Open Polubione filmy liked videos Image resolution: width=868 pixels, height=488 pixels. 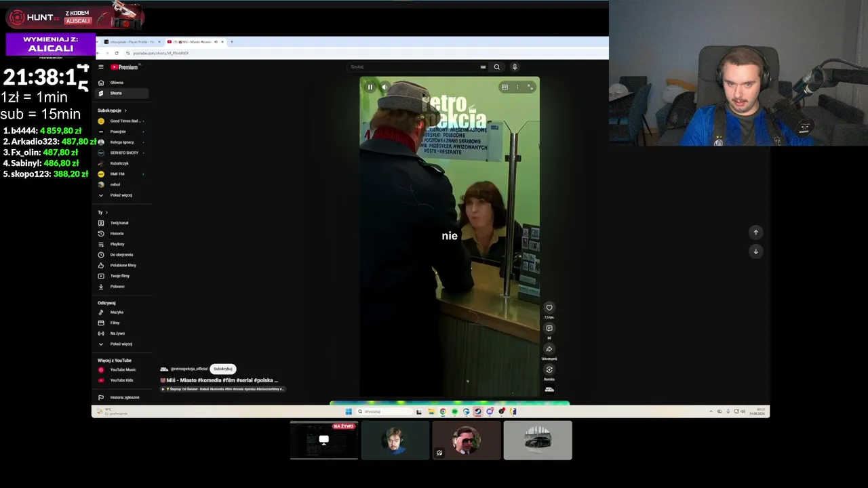pos(123,265)
